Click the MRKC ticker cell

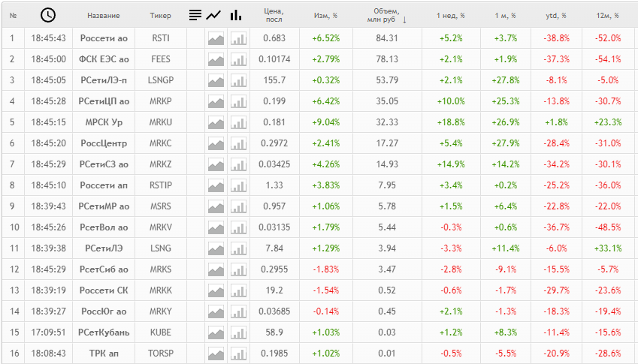pos(160,143)
